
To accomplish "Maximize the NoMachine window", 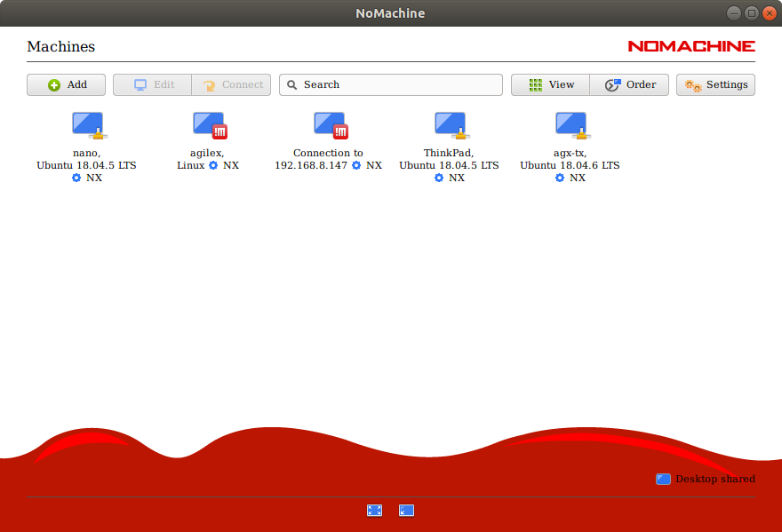I will pos(752,13).
